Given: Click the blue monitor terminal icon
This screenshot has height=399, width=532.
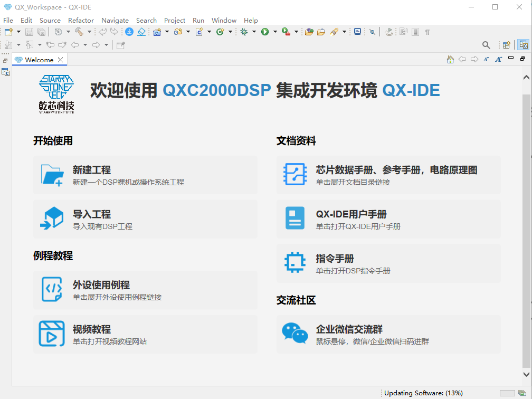Looking at the screenshot, I should tap(357, 32).
